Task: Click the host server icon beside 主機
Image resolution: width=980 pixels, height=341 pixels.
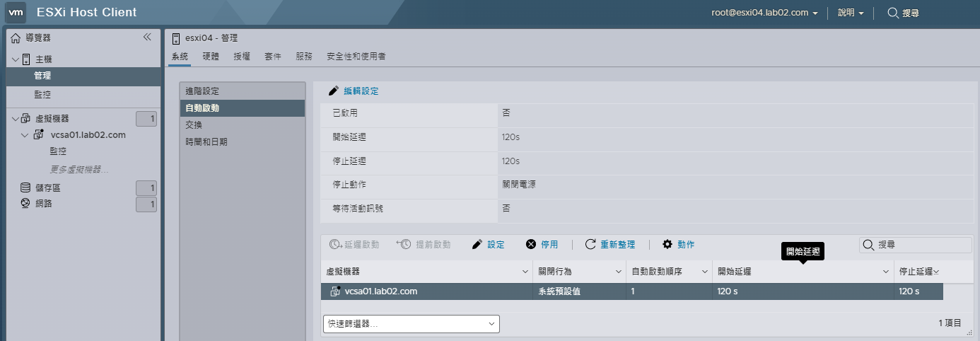Action: click(x=26, y=59)
